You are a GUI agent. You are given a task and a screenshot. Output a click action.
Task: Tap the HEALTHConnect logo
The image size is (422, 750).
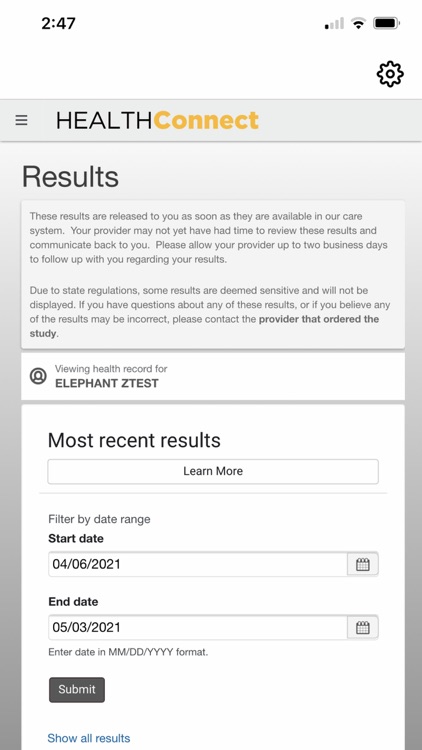click(x=157, y=120)
